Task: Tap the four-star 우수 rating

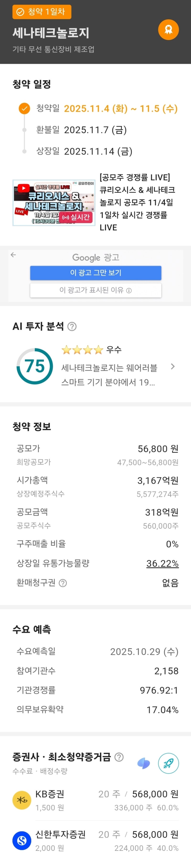Action: click(91, 350)
